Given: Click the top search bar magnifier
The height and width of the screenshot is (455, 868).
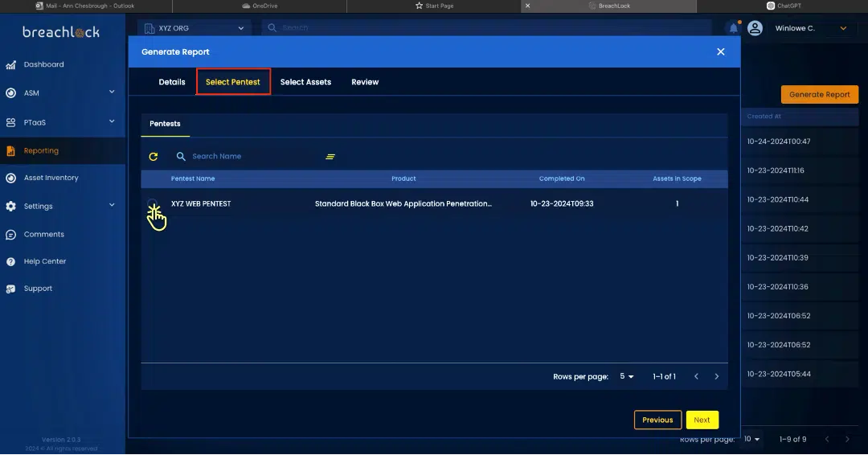Looking at the screenshot, I should tap(272, 27).
